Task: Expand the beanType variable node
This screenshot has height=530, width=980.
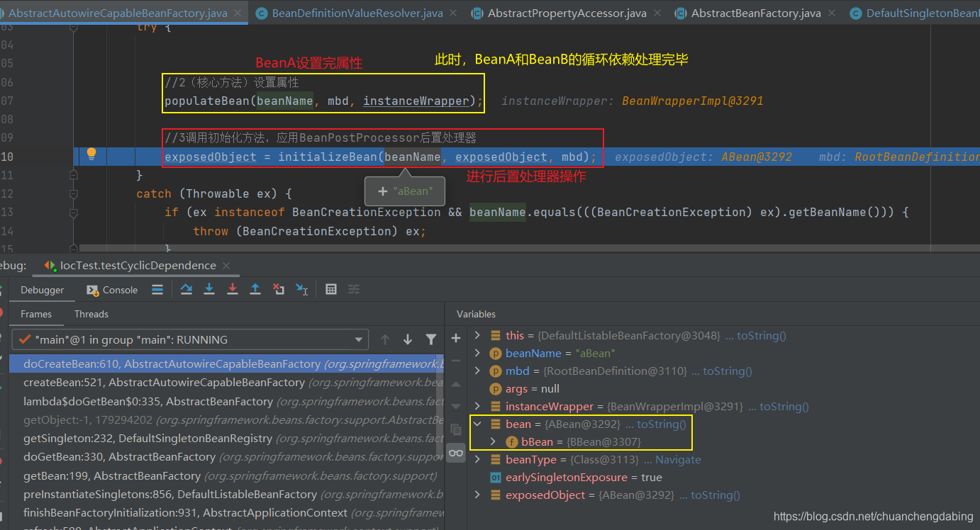Action: (477, 459)
